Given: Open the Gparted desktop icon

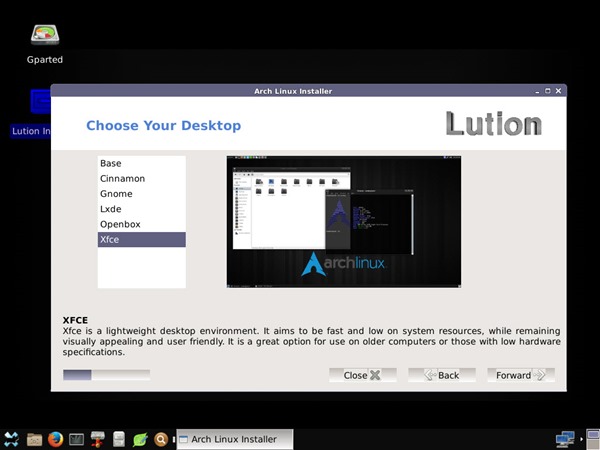Looking at the screenshot, I should click(x=45, y=44).
